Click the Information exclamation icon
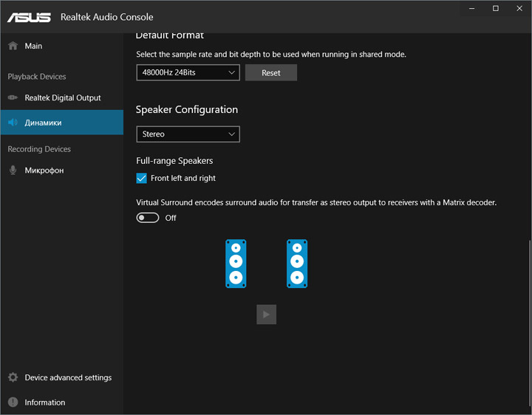Viewport: 532px width, 415px height. (13, 402)
